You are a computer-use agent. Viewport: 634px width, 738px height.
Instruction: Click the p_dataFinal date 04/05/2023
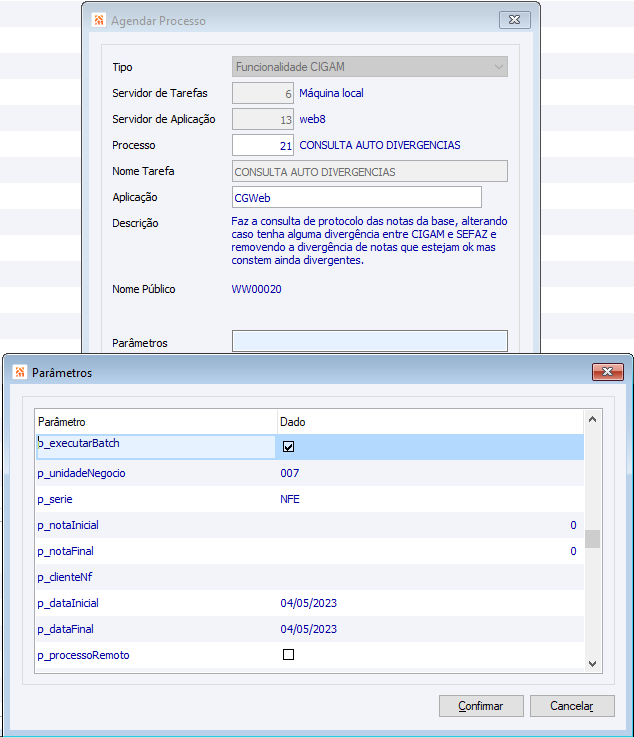[309, 629]
